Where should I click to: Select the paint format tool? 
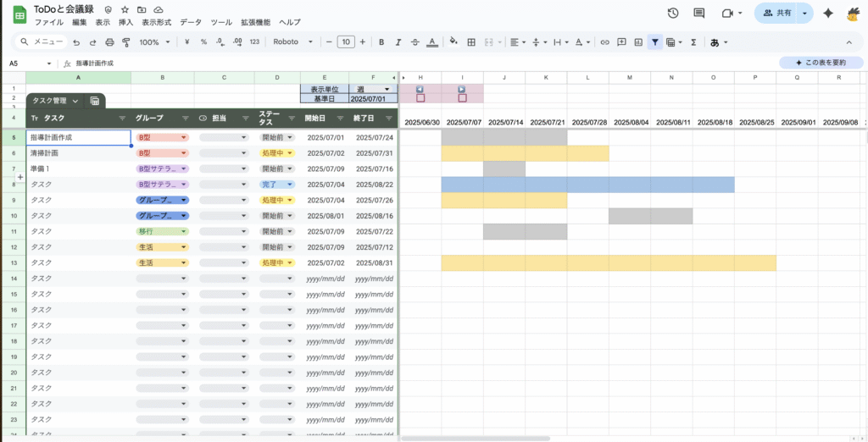coord(125,42)
